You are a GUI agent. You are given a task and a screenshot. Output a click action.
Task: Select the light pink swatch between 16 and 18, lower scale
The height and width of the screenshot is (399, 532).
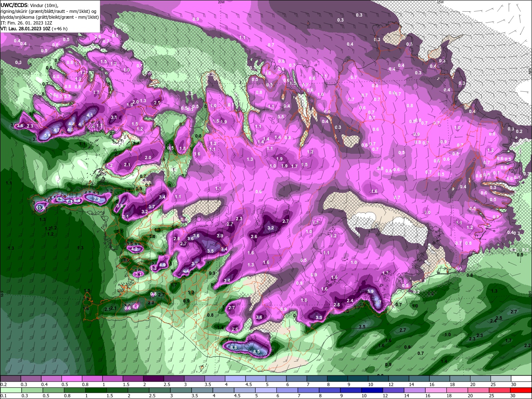pyautogui.click(x=436, y=390)
